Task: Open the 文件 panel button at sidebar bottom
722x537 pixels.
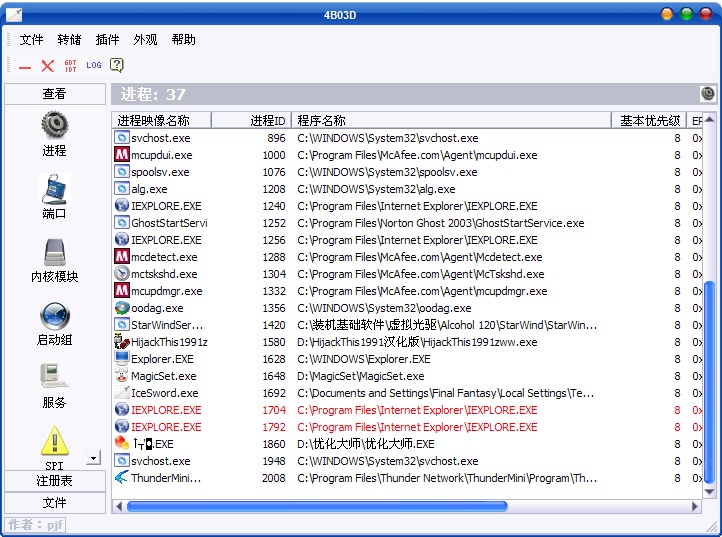Action: click(x=55, y=502)
